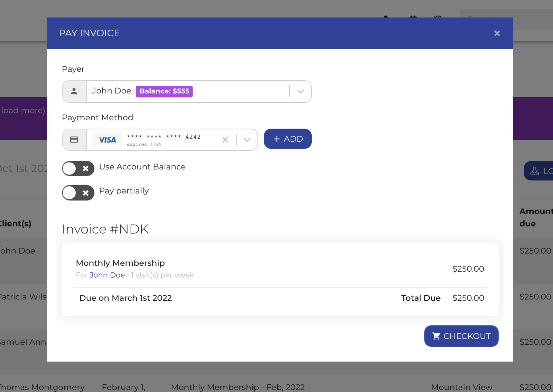Remove the saved Visa card using the X icon
Image resolution: width=553 pixels, height=392 pixels.
pos(225,139)
